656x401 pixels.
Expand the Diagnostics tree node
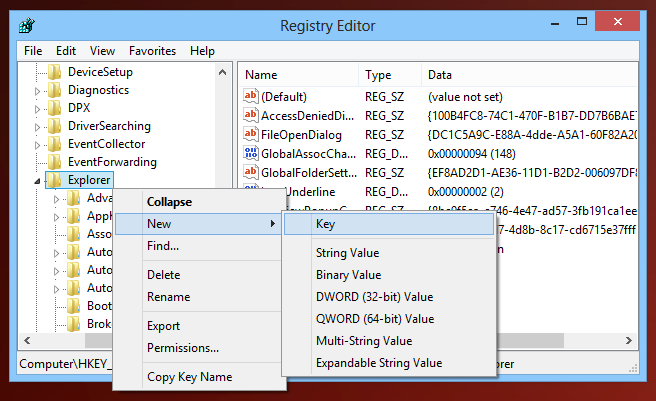37,91
